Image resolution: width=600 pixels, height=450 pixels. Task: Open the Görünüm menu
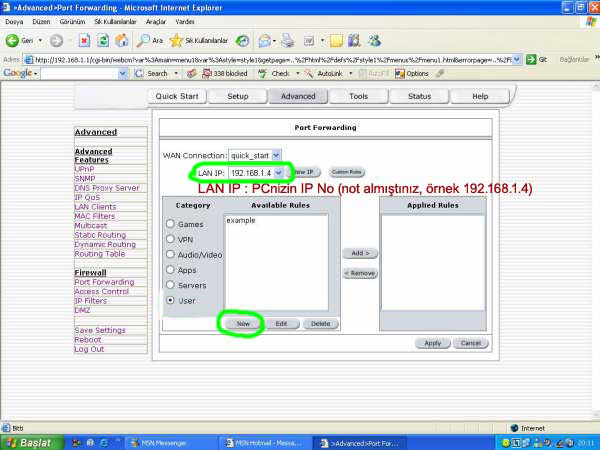click(72, 22)
